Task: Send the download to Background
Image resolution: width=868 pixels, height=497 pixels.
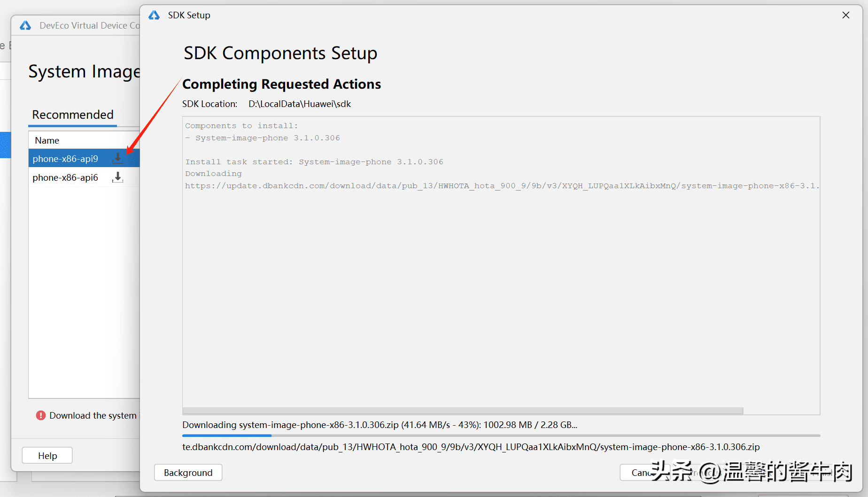Action: 188,473
